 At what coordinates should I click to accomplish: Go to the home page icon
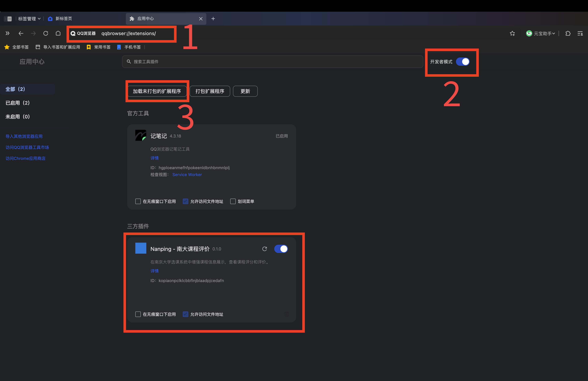point(58,33)
